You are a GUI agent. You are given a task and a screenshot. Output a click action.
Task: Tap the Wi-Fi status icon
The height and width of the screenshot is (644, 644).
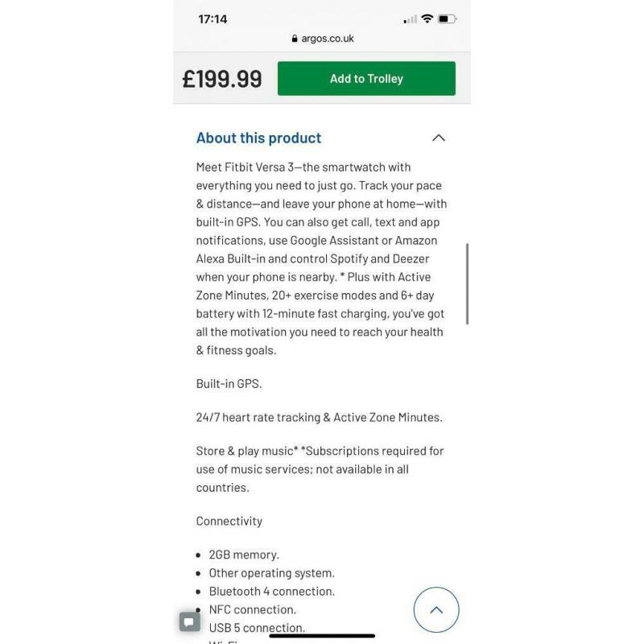[x=427, y=19]
